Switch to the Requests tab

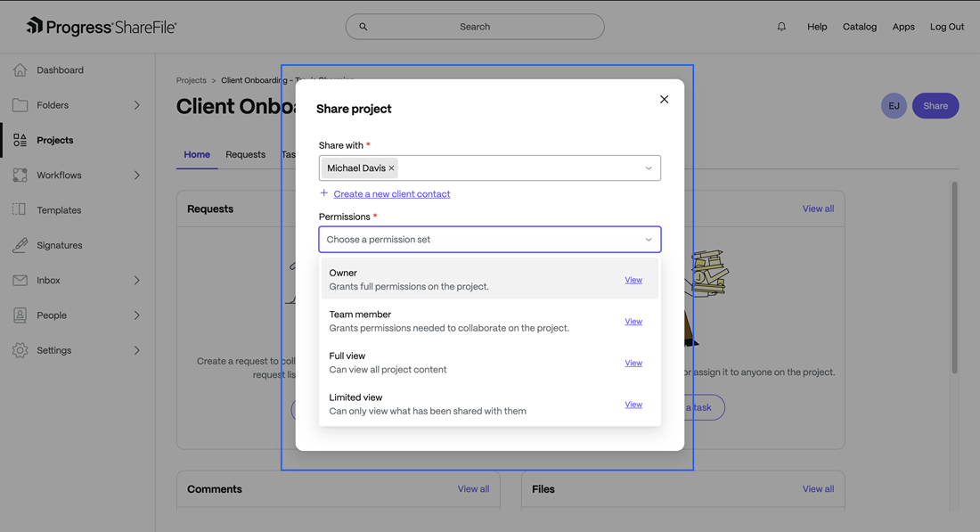[x=245, y=154]
